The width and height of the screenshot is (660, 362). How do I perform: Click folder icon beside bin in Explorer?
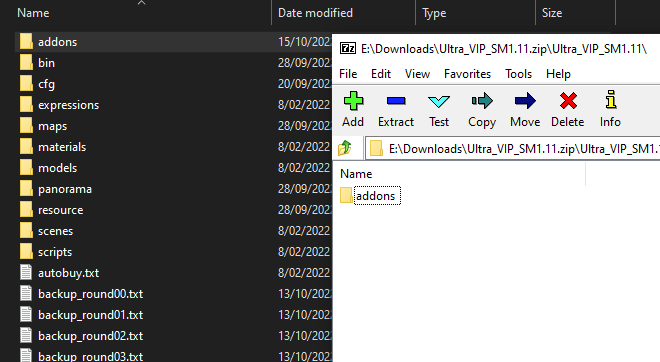coord(26,63)
